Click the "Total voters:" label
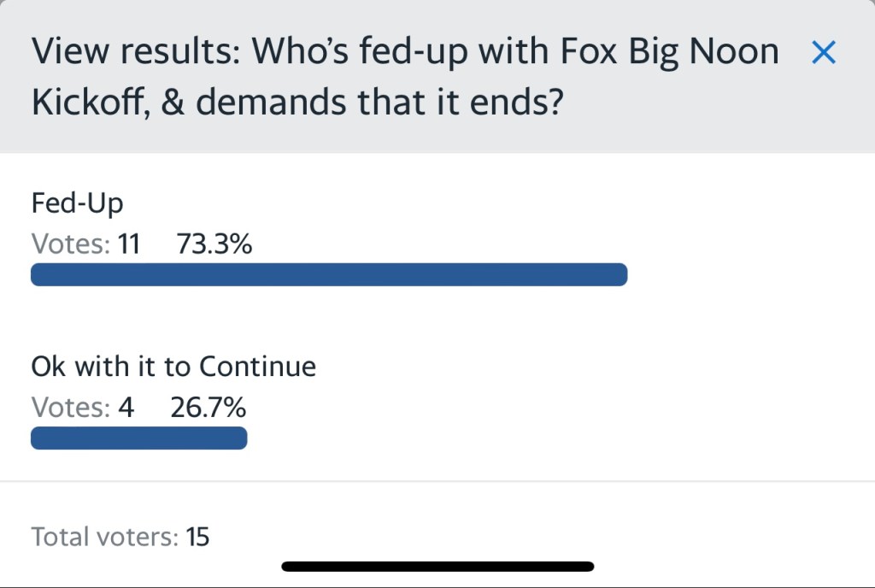Image resolution: width=875 pixels, height=588 pixels. click(x=105, y=537)
